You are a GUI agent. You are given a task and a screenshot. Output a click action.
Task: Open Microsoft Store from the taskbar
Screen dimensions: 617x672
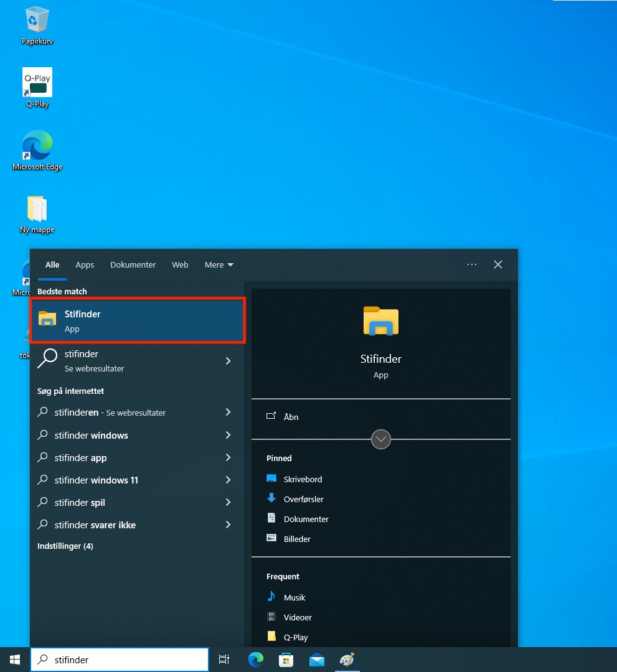286,660
